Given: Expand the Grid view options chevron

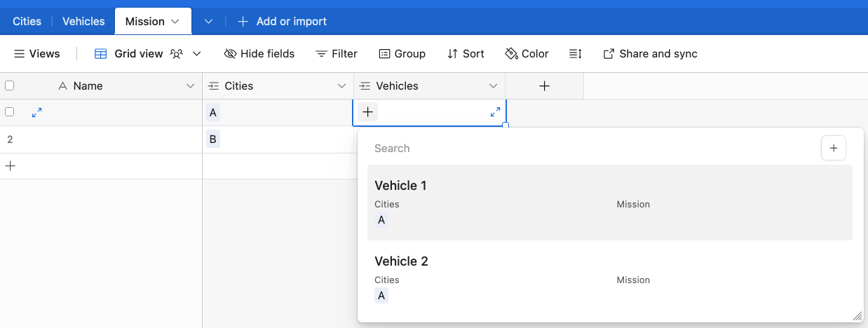Looking at the screenshot, I should click(197, 54).
